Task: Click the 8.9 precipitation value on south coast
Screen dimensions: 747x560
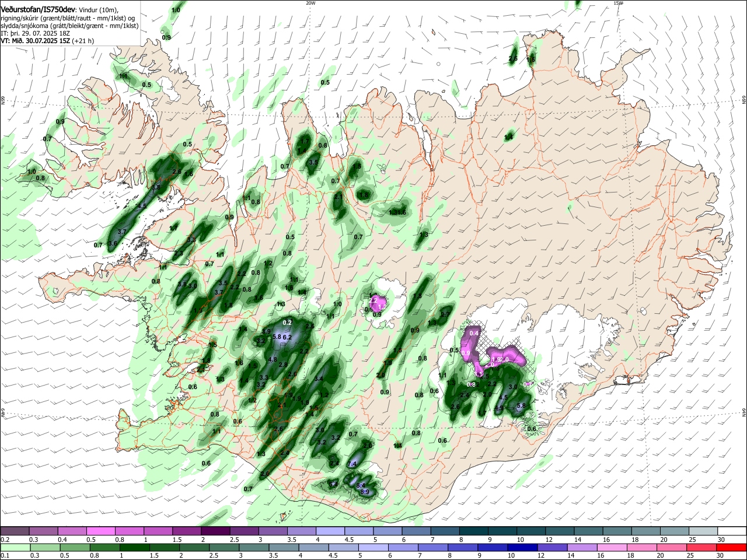Action: point(365,492)
